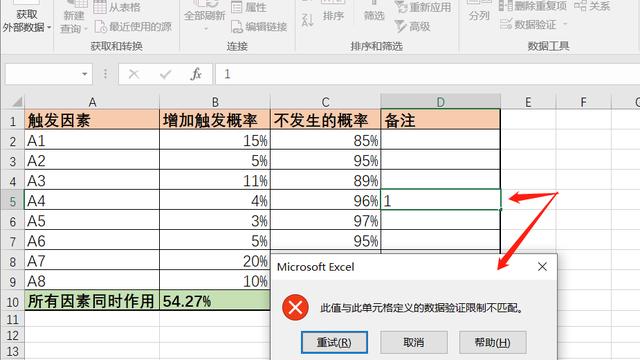Click the 54.27% result cell
The width and height of the screenshot is (640, 360).
click(215, 301)
